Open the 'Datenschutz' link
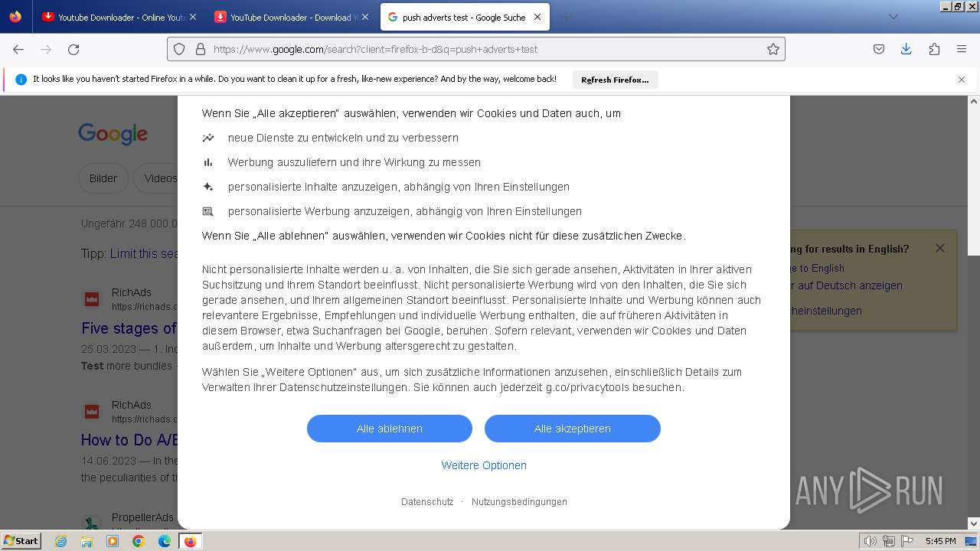Screen dimensions: 980x551 click(427, 502)
